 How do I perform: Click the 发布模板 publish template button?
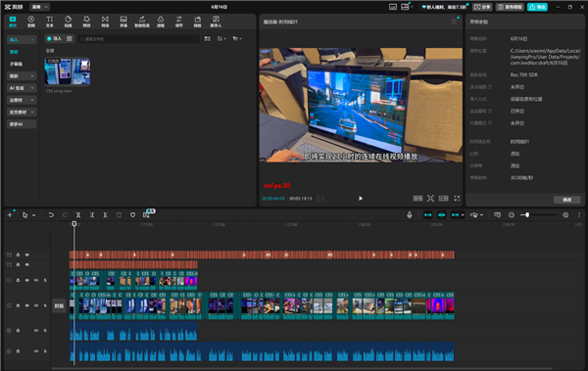click(x=510, y=7)
